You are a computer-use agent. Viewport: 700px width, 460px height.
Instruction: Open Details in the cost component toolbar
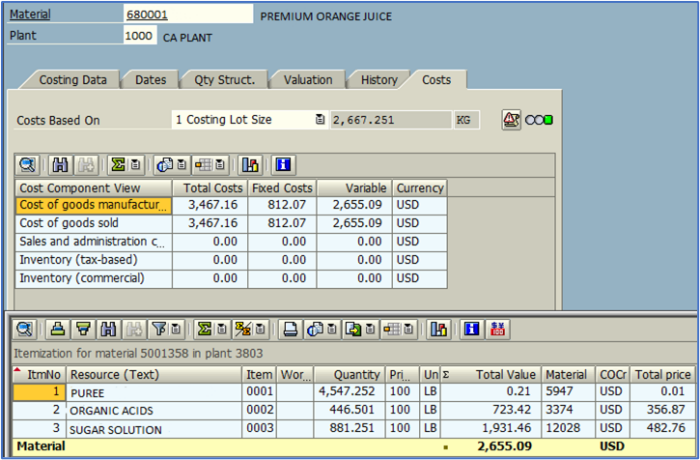coord(27,165)
